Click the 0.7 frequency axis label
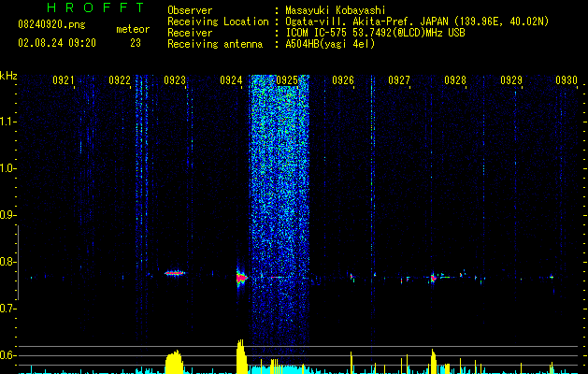The image size is (588, 374). click(7, 309)
